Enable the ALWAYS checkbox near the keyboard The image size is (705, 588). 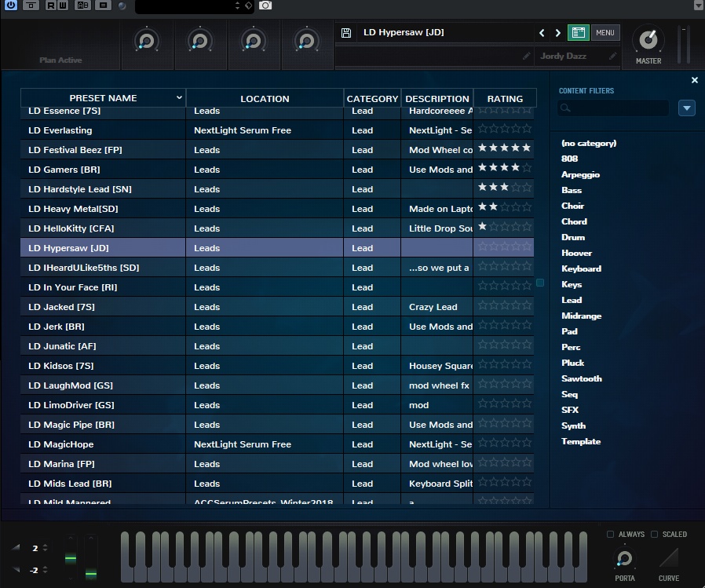click(611, 534)
